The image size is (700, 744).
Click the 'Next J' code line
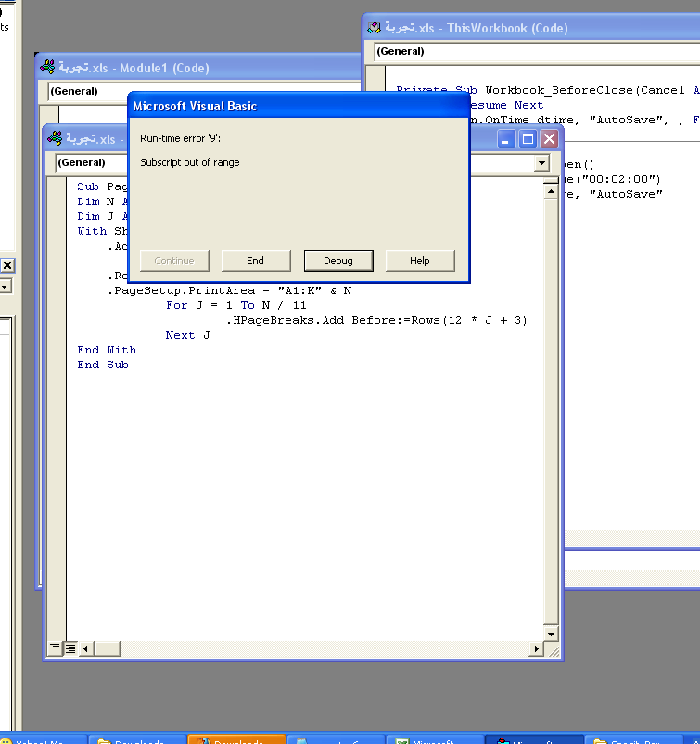click(x=188, y=335)
